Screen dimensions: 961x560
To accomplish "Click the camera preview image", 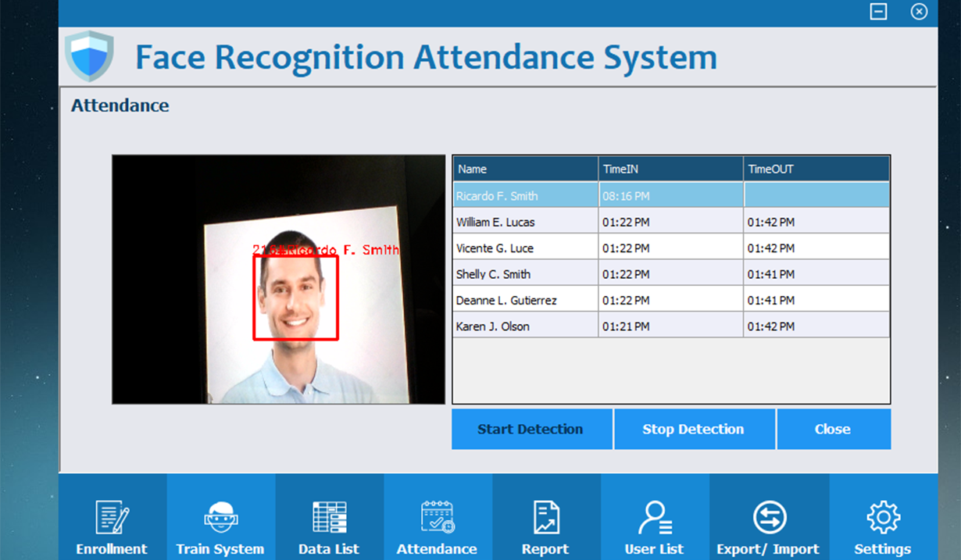I will pos(278,279).
